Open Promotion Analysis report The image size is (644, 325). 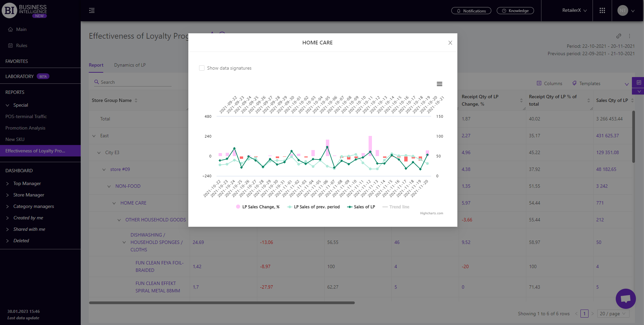pyautogui.click(x=25, y=128)
